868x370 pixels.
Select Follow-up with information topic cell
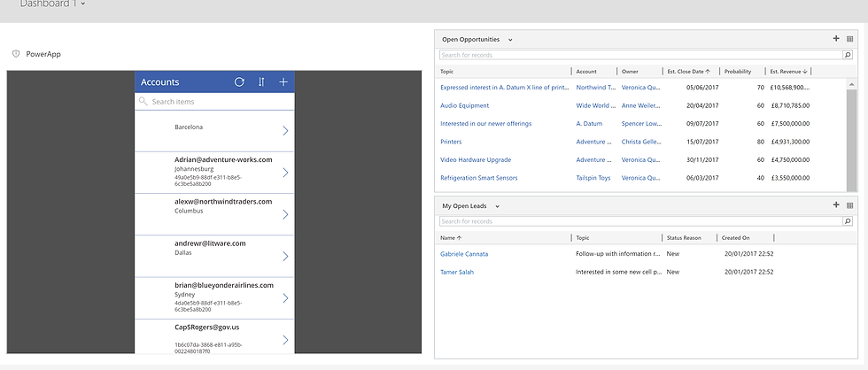click(618, 254)
